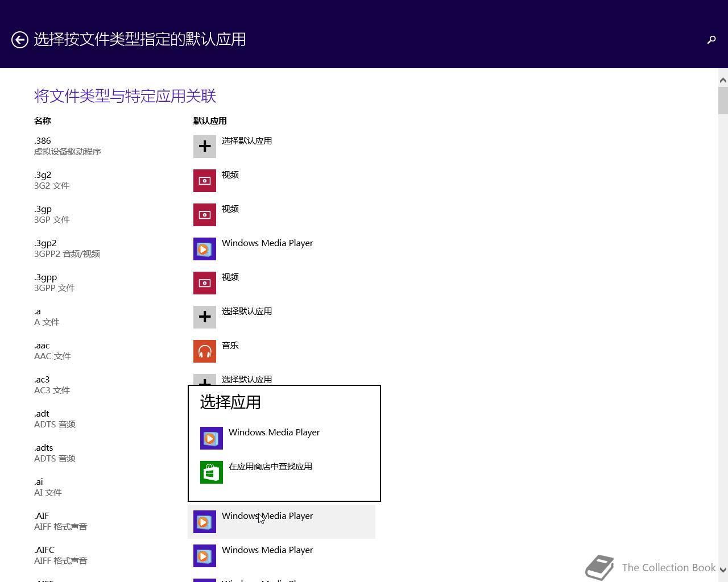Click 视频 default app for .3gpp
Image resolution: width=728 pixels, height=582 pixels.
230,277
